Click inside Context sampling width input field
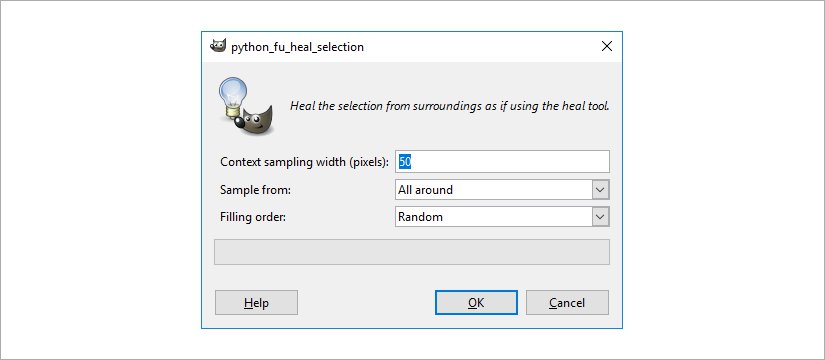Viewport: 825px width, 360px height. (502, 162)
